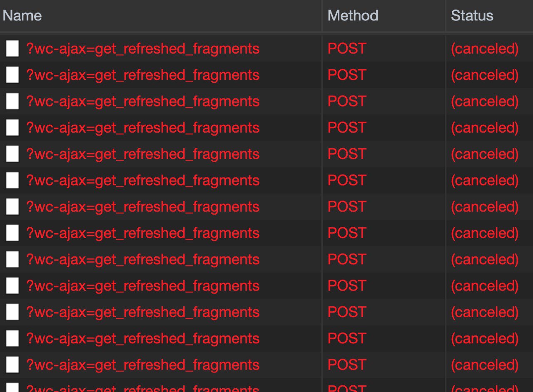Sort requests by the Name column header
This screenshot has width=533, height=392.
click(22, 16)
